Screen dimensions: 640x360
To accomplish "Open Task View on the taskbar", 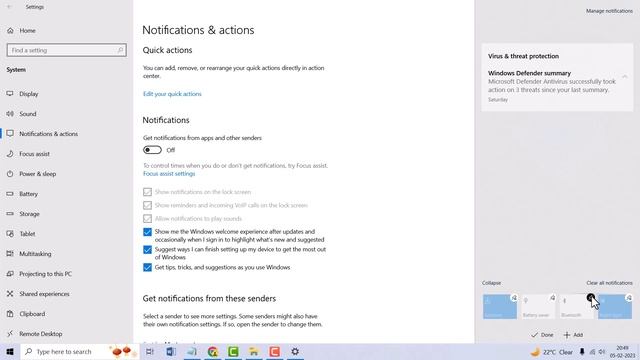I will coord(150,351).
